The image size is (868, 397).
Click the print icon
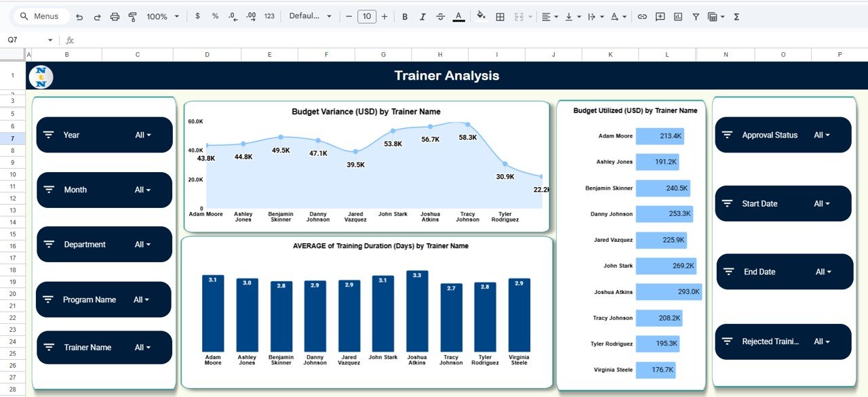(115, 16)
